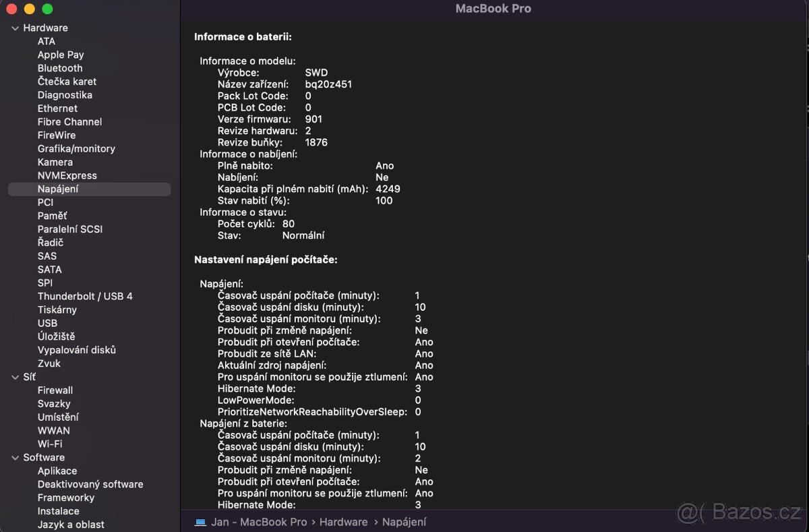Click the laptop icon in the path bar
Image resolution: width=809 pixels, height=532 pixels.
click(x=200, y=522)
